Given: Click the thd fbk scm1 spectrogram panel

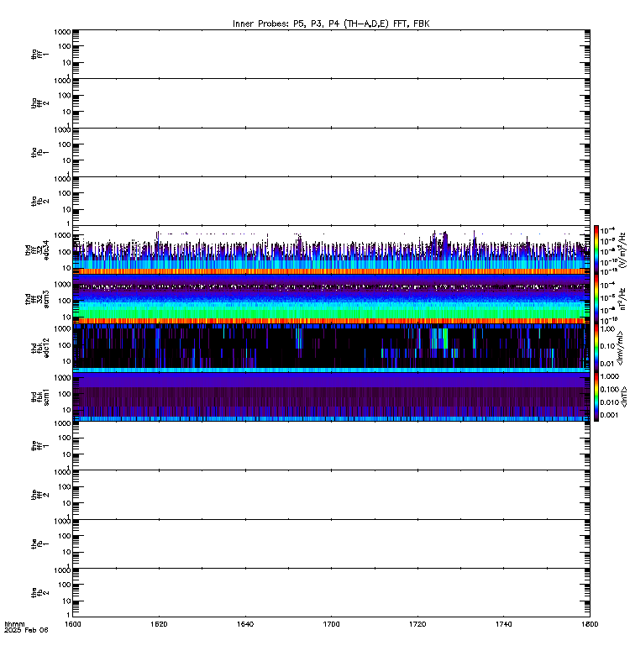Looking at the screenshot, I should coord(331,396).
